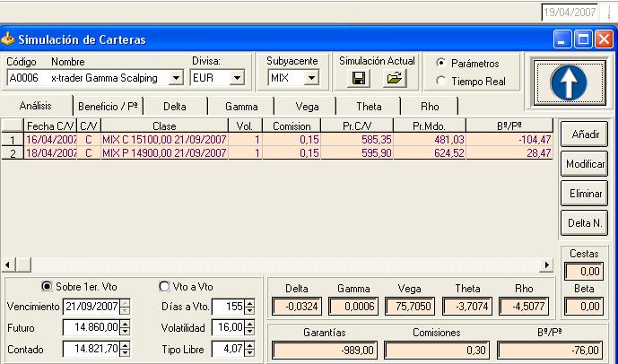Open the Gamma tab
This screenshot has height=364, width=618.
241,107
